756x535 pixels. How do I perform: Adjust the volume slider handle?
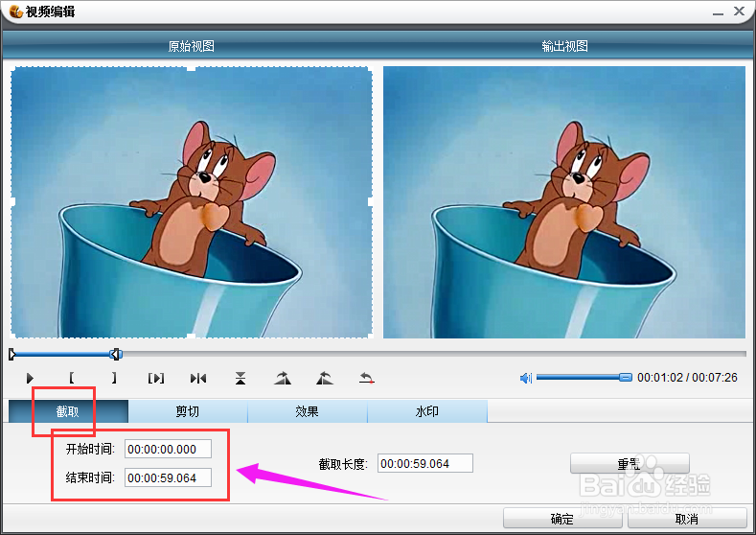tap(626, 377)
